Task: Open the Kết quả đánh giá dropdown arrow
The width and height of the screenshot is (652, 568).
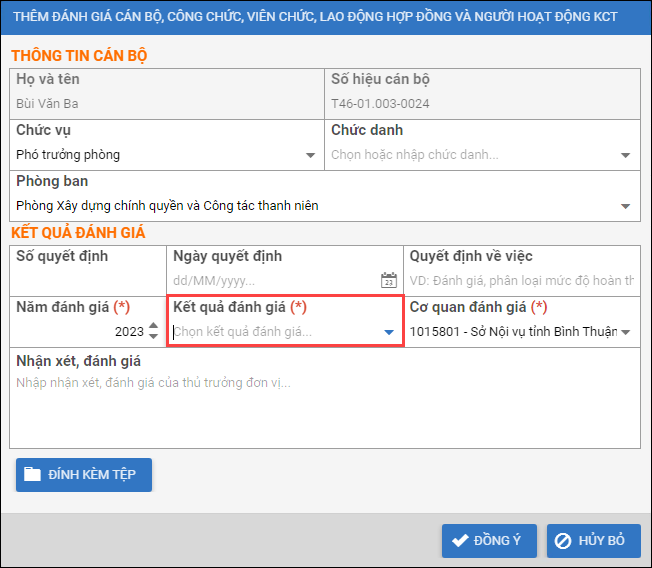Action: click(x=389, y=332)
